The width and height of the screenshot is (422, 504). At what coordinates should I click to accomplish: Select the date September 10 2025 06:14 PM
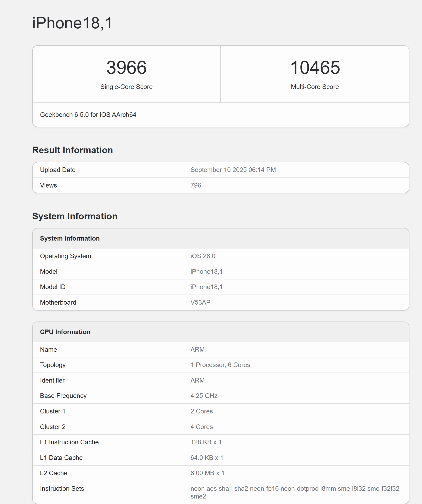coord(233,170)
